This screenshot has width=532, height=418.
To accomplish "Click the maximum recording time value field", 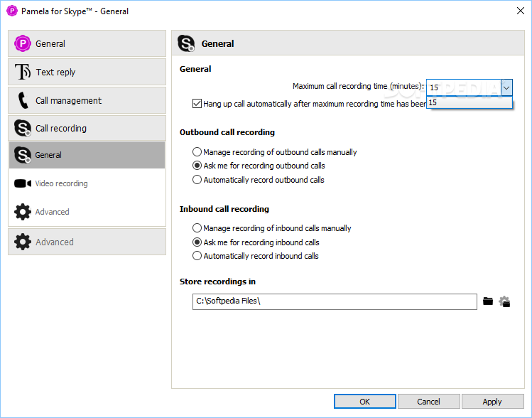I will pyautogui.click(x=464, y=87).
